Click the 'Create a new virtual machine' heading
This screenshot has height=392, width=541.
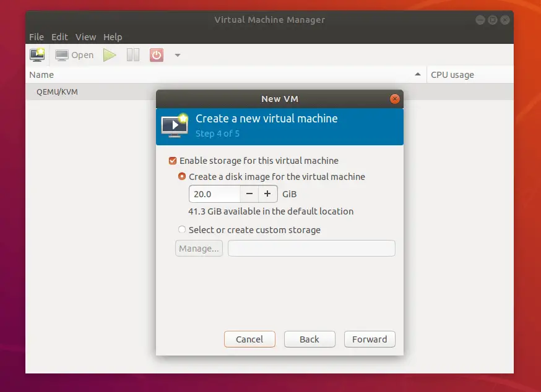click(266, 119)
